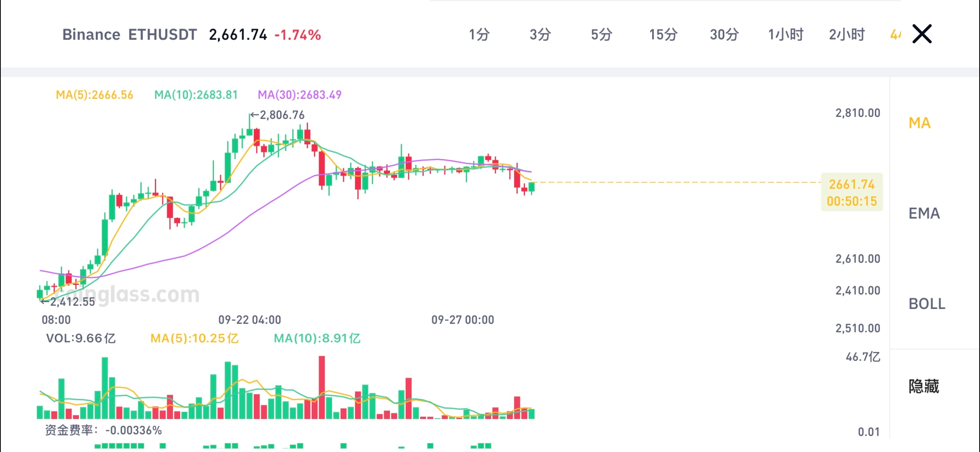Hide indicators using 隐藏
Viewport: 980px width, 452px height.
pos(924,386)
